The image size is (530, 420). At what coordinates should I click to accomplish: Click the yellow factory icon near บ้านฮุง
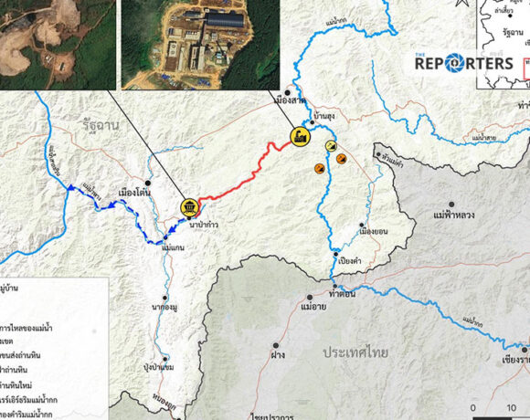click(300, 137)
